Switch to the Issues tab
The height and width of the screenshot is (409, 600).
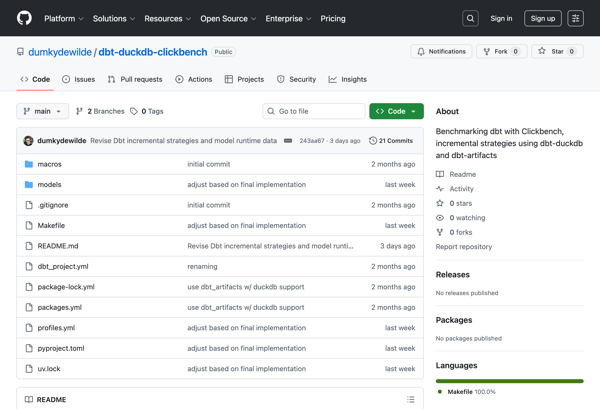[78, 79]
